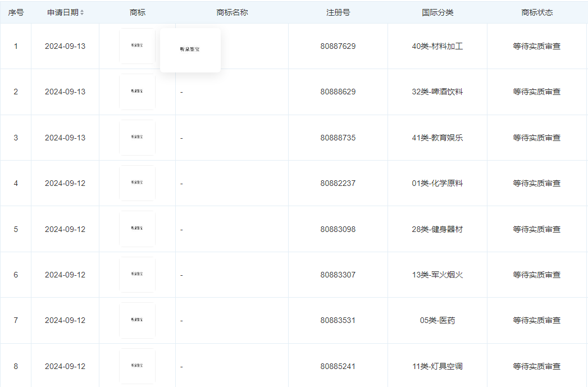
Task: Click class 32类-啤酒饮料 cell
Action: coord(437,92)
